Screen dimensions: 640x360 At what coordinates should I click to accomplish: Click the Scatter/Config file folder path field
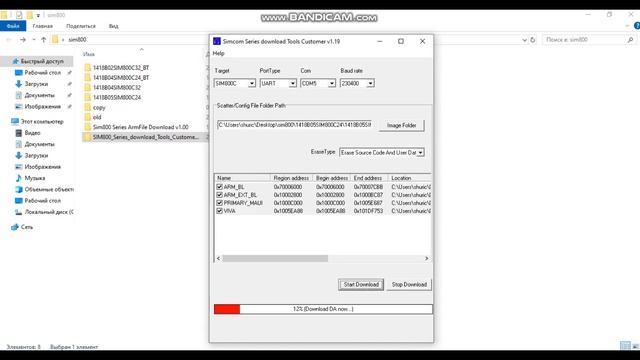click(294, 124)
